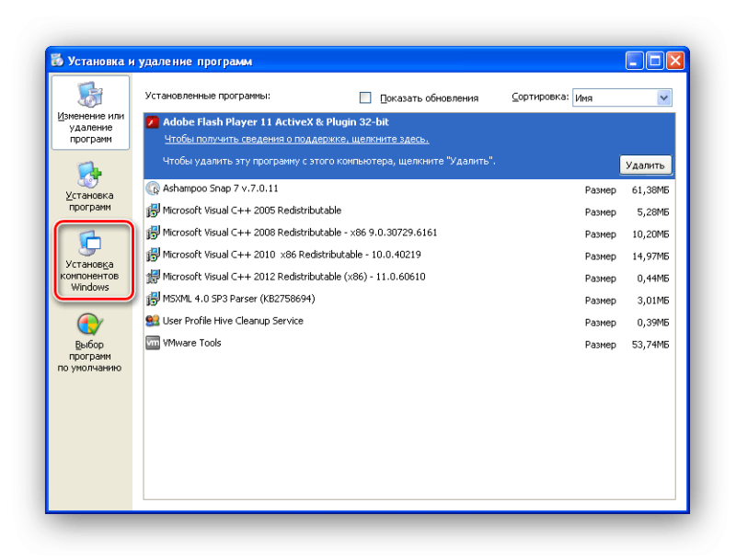Image resolution: width=736 pixels, height=560 pixels.
Task: Open Установка компонентов Windows
Action: pos(89,261)
